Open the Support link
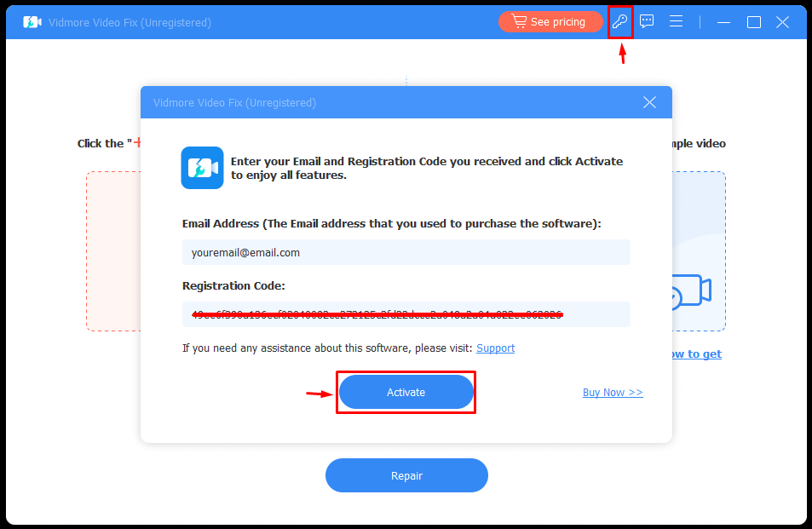The image size is (812, 529). click(x=495, y=348)
